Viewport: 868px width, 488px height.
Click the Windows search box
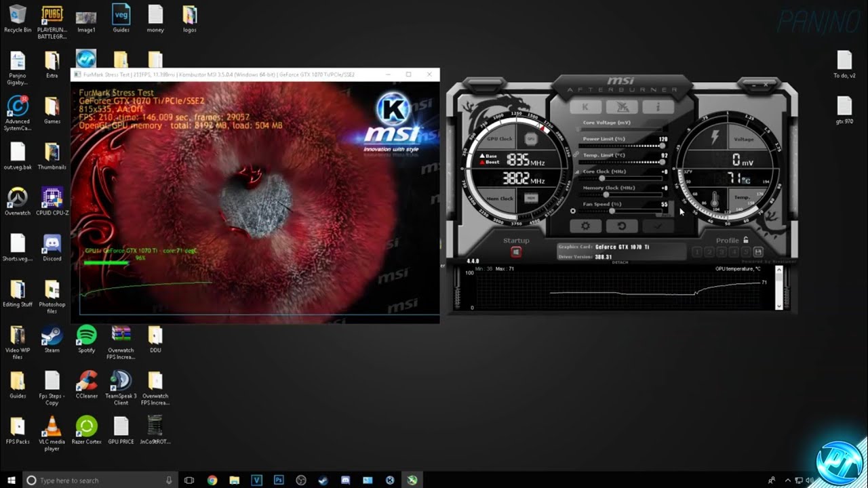click(x=100, y=480)
